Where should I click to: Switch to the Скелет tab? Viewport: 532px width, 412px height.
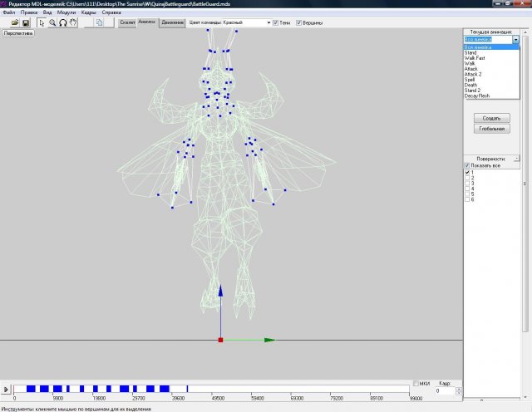[x=127, y=22]
